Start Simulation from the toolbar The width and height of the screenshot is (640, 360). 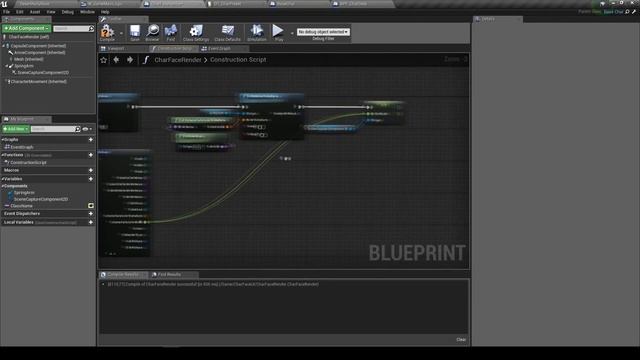click(257, 33)
